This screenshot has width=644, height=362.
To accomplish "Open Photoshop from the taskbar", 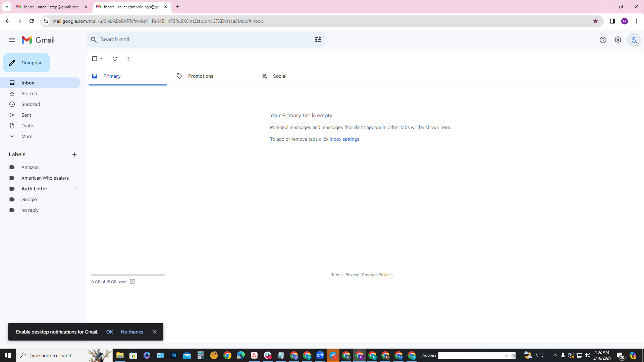I will (x=174, y=355).
